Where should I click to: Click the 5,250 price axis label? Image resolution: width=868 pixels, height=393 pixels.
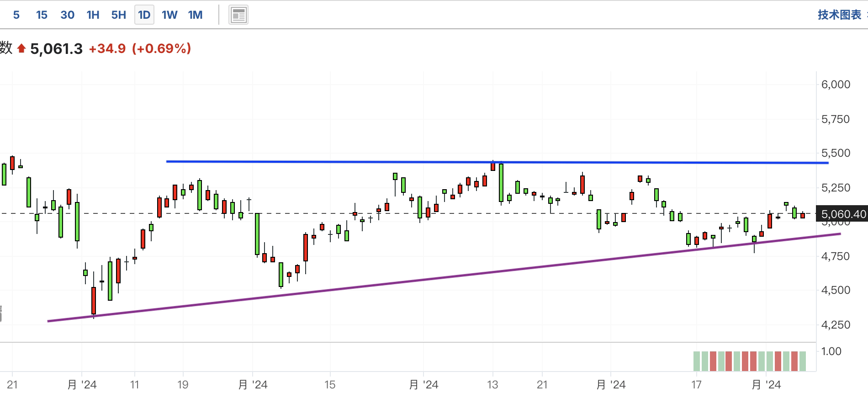836,188
